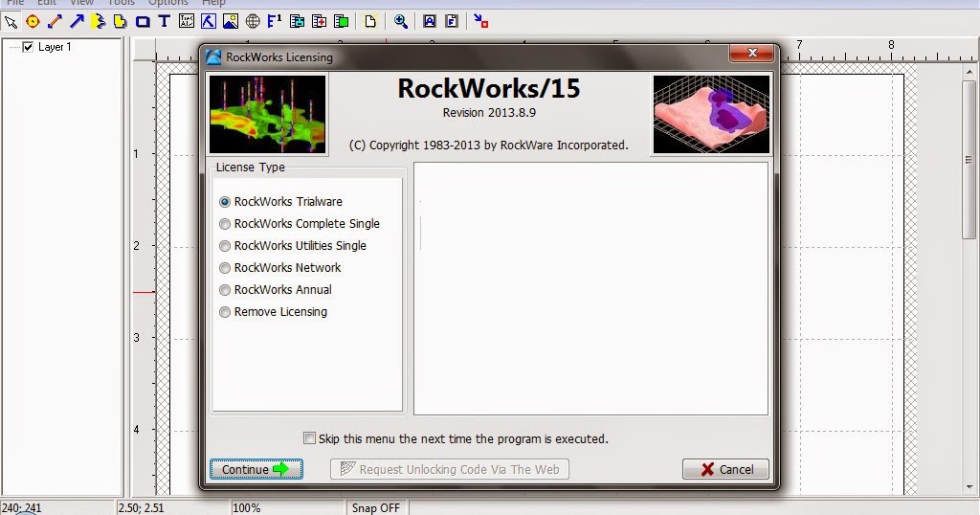The image size is (980, 515).
Task: Click the RockWorks/15 heading text
Action: [489, 88]
